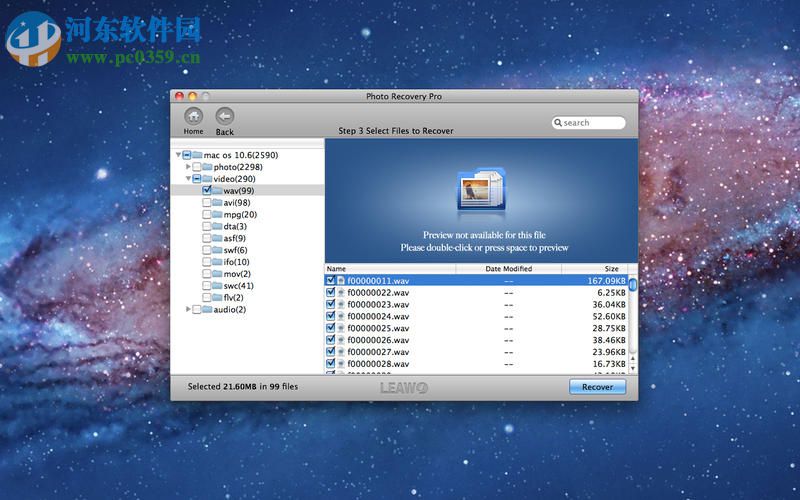Check the audio(2) checkbox
The image size is (800, 500).
point(197,310)
